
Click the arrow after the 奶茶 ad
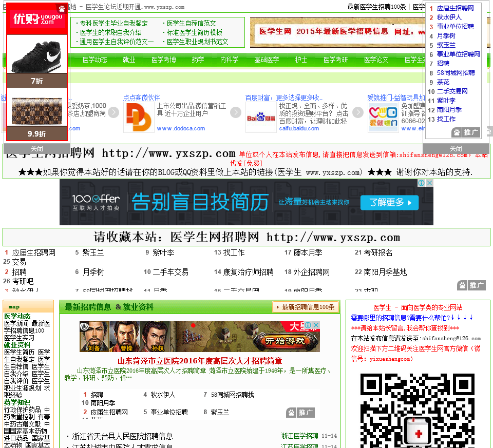click(113, 112)
